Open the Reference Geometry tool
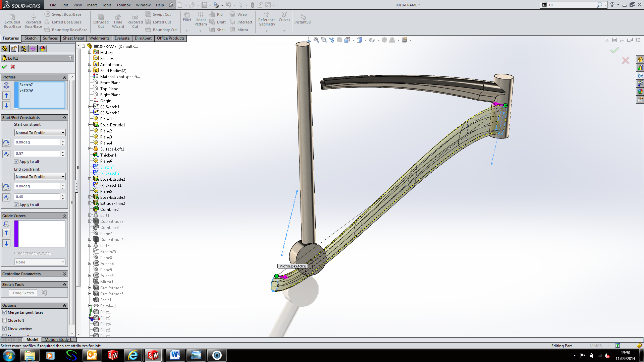This screenshot has width=644, height=362. 267,19
